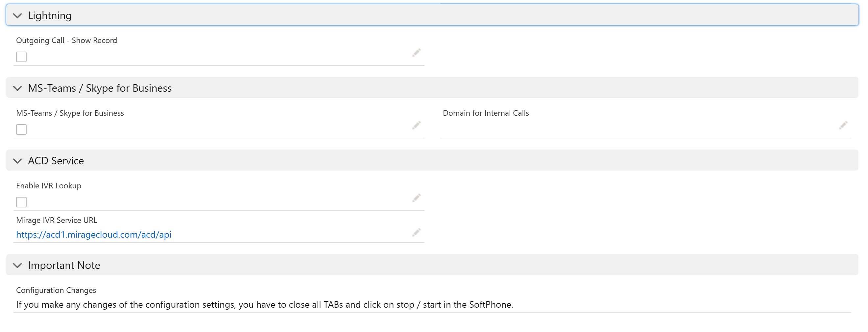This screenshot has width=868, height=332.
Task: Click the Important Note heading text
Action: [64, 265]
